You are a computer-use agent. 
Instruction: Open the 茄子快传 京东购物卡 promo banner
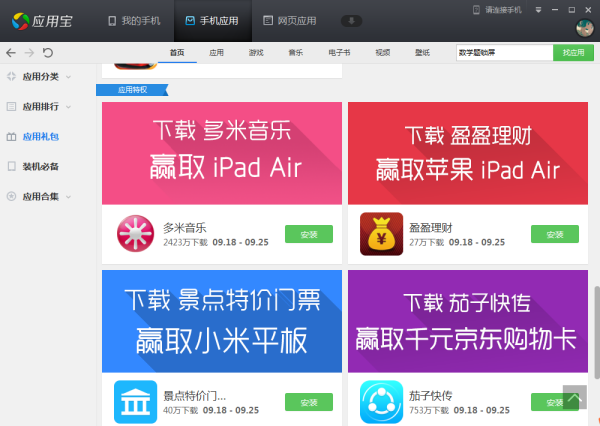pos(468,321)
